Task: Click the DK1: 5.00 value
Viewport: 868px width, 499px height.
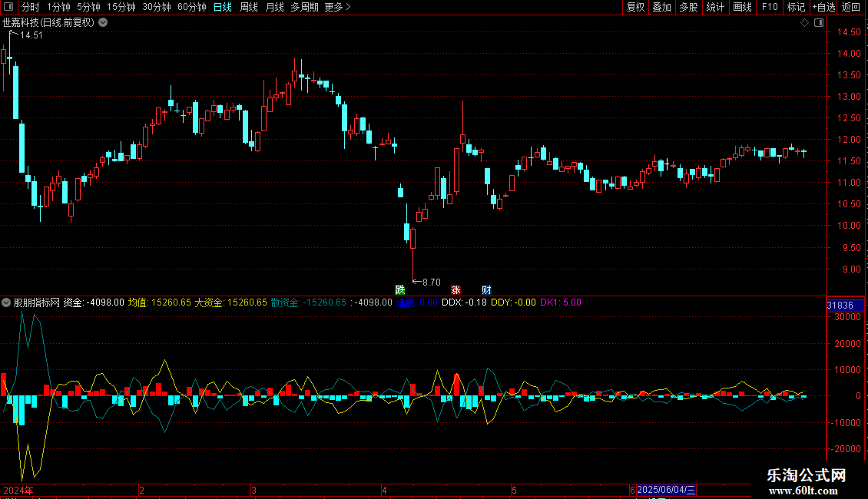Action: tap(560, 302)
